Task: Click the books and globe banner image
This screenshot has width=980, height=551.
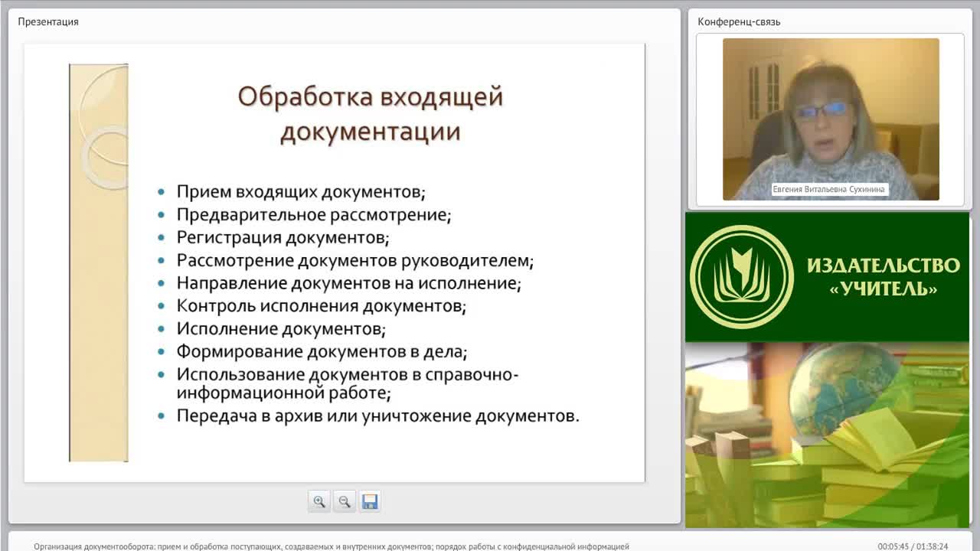Action: [x=827, y=435]
